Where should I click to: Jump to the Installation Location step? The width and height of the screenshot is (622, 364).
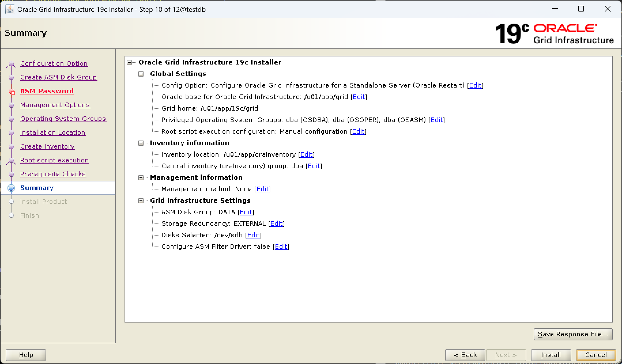pos(53,132)
